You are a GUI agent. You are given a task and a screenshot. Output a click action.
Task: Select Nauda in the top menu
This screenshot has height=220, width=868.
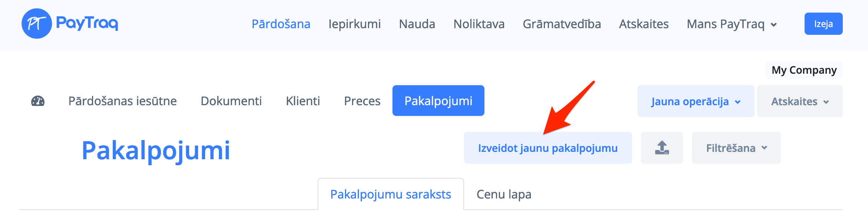pyautogui.click(x=417, y=24)
